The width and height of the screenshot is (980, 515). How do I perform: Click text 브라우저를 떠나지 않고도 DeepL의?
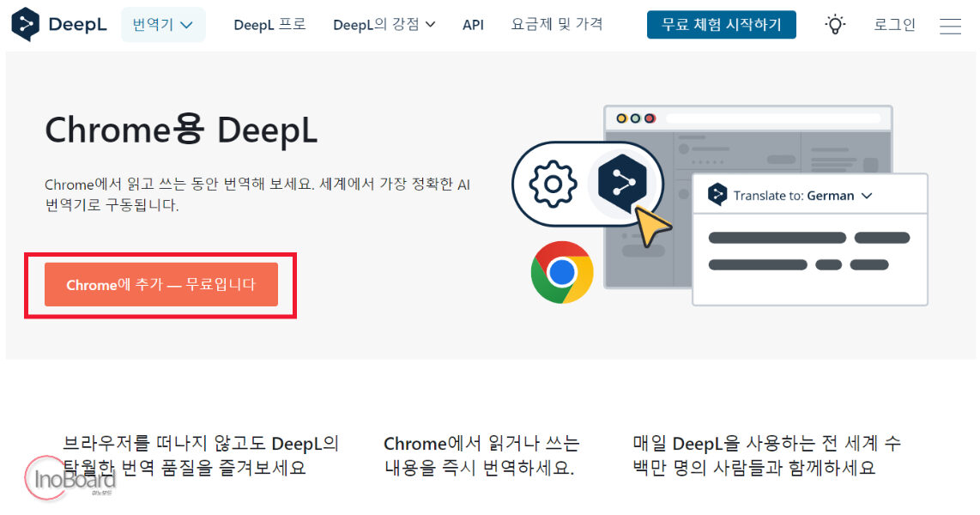(201, 444)
